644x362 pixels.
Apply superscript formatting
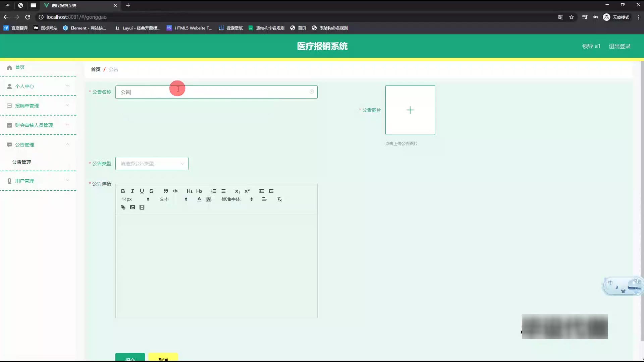[247, 191]
